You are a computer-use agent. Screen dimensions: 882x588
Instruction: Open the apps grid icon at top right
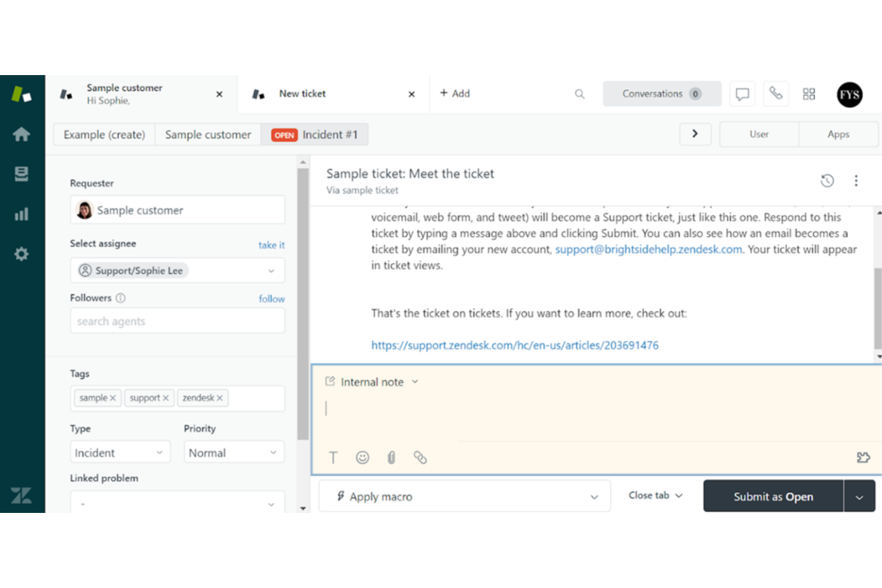click(809, 94)
